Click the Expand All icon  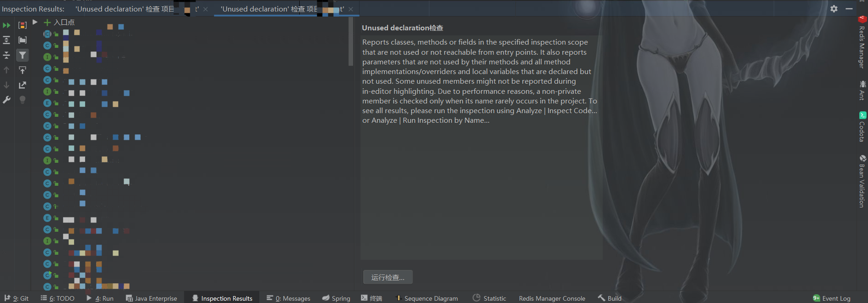tap(6, 40)
